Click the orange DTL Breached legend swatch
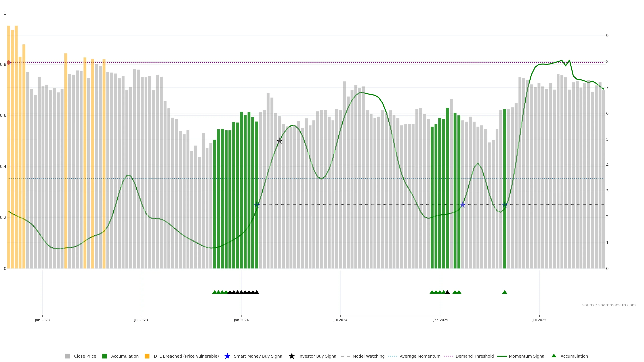This screenshot has height=362, width=644. [x=147, y=356]
